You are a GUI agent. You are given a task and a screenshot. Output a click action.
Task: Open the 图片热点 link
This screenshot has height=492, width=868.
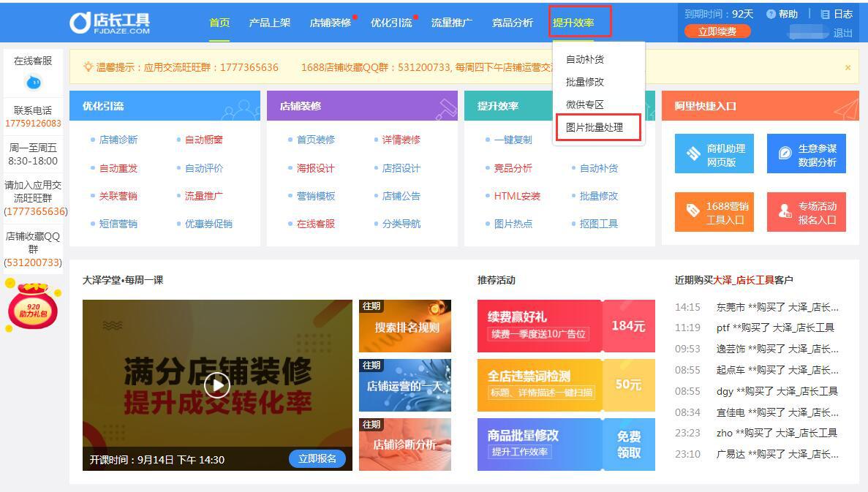[x=513, y=224]
